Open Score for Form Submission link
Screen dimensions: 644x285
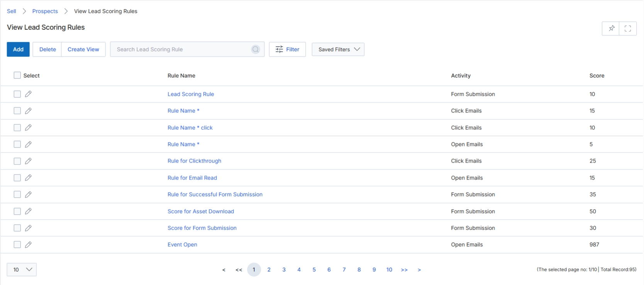tap(202, 228)
